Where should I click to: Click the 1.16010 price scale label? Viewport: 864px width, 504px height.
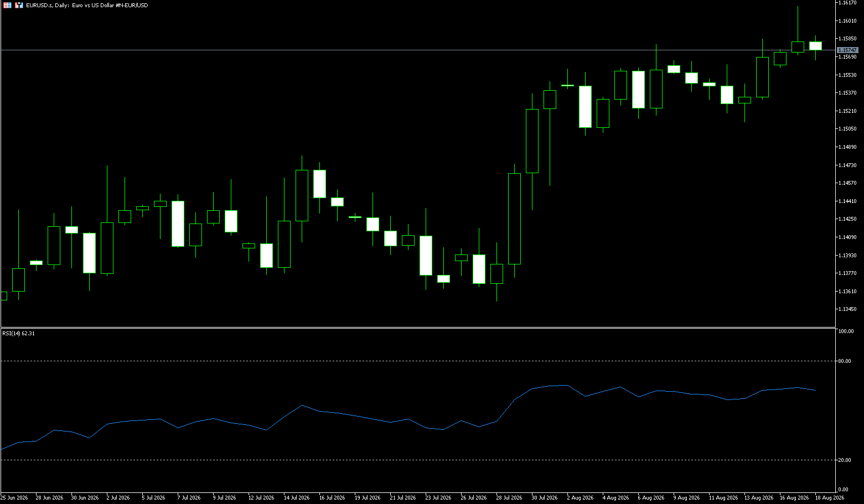847,21
